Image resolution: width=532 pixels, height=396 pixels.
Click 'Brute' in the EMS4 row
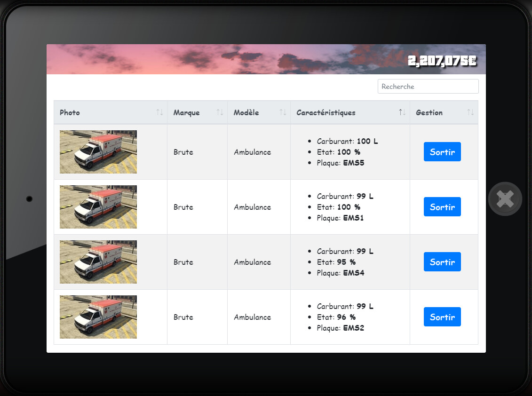point(183,262)
